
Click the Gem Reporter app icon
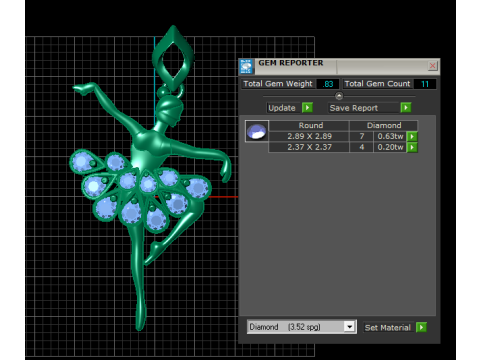pos(246,66)
